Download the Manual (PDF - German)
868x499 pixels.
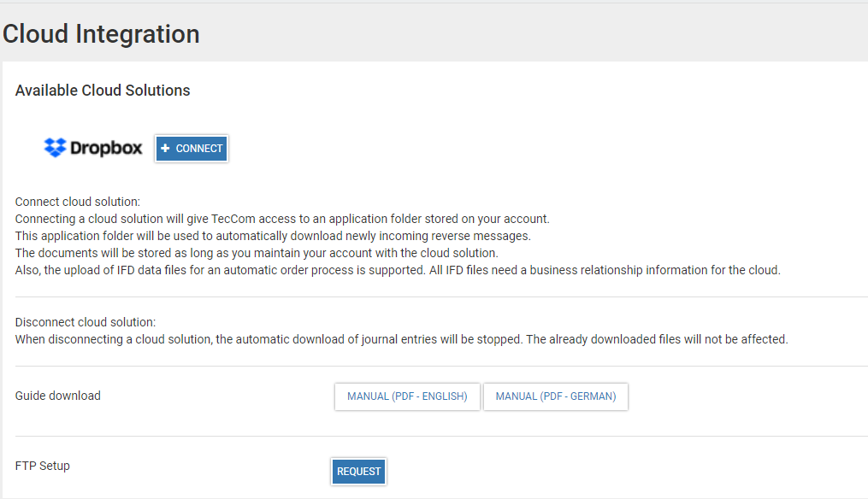point(556,396)
